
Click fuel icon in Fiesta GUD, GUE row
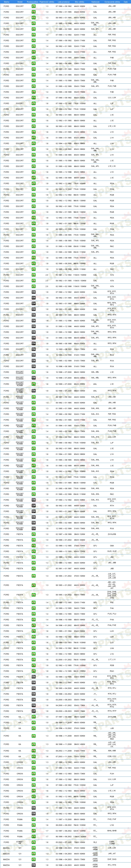(34, 551)
